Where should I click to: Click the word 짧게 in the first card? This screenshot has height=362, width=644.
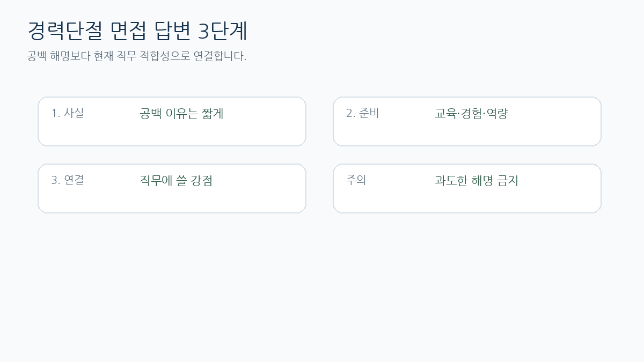click(213, 114)
